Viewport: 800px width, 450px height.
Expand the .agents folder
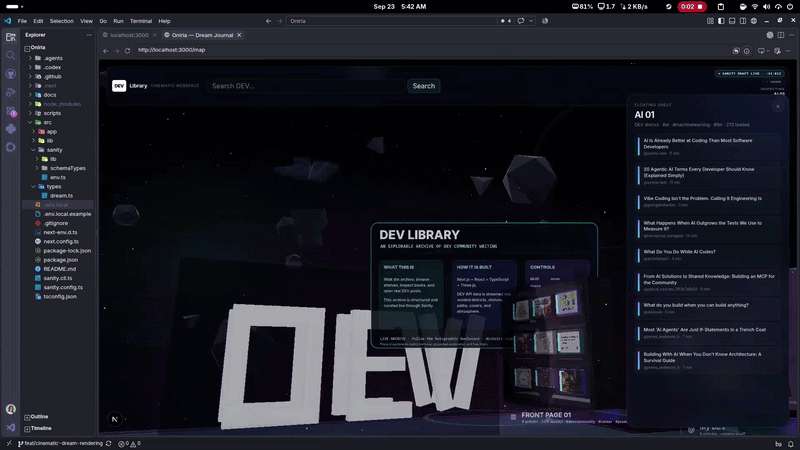[x=58, y=58]
